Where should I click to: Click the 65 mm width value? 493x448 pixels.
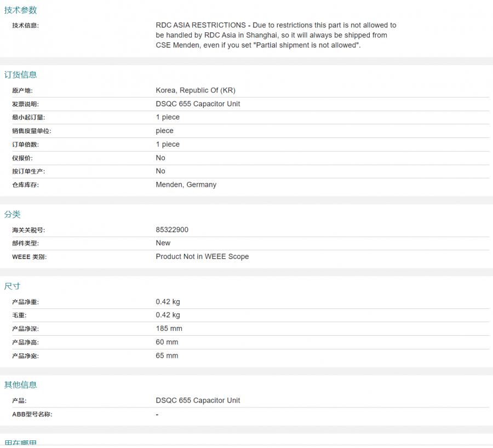click(x=167, y=355)
